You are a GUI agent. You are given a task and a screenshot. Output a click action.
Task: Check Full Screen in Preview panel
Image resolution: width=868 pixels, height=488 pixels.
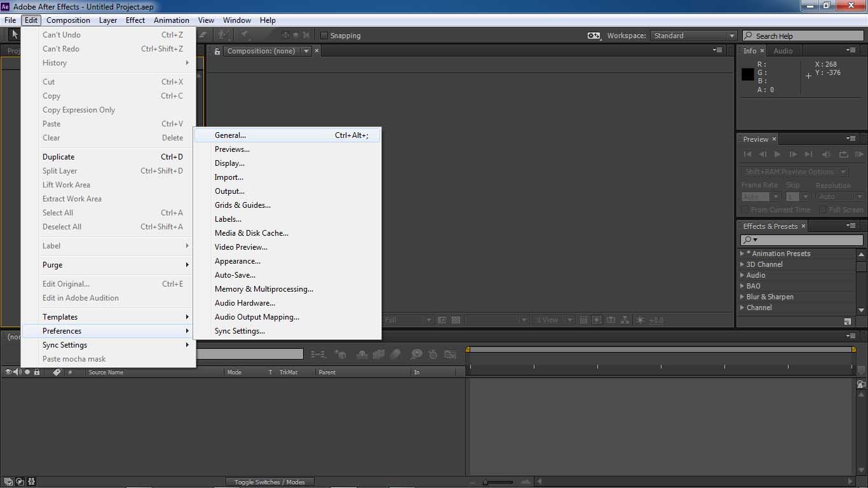[x=823, y=210]
